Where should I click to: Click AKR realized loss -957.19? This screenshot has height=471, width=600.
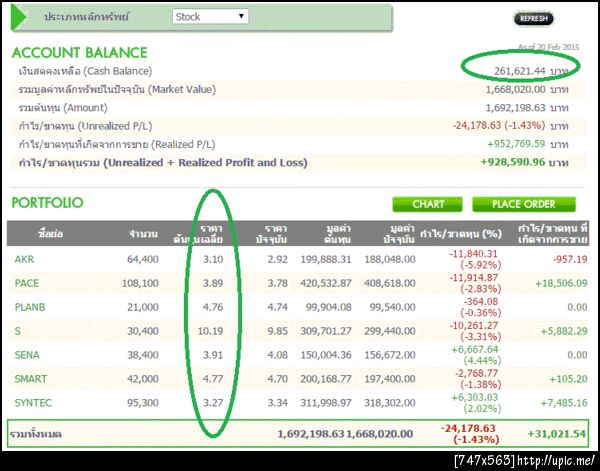click(x=570, y=259)
